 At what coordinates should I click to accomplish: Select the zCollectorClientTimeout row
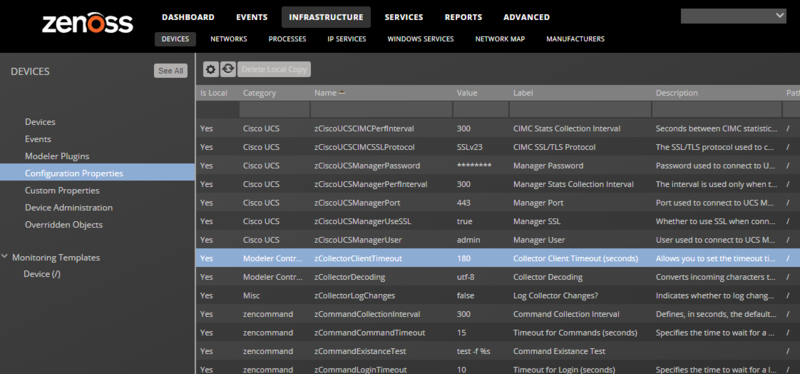(498, 258)
